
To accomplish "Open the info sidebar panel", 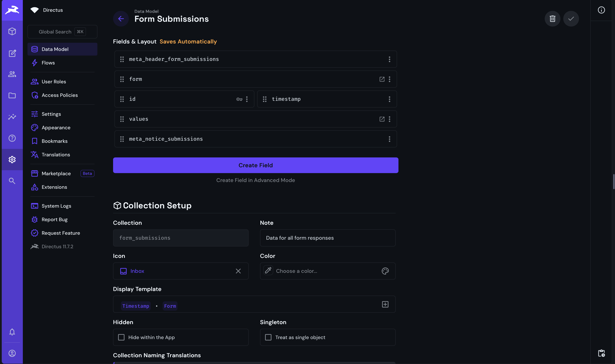I will pos(601,10).
